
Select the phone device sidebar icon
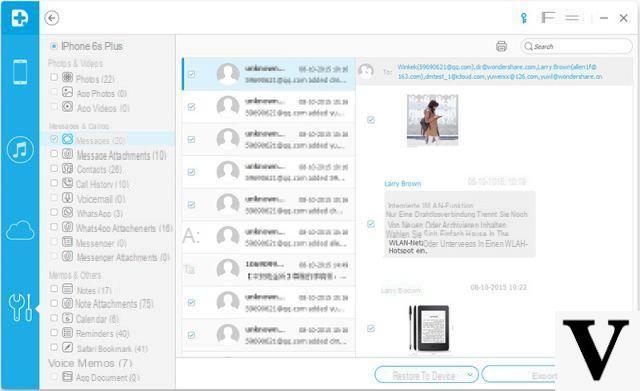(20, 72)
